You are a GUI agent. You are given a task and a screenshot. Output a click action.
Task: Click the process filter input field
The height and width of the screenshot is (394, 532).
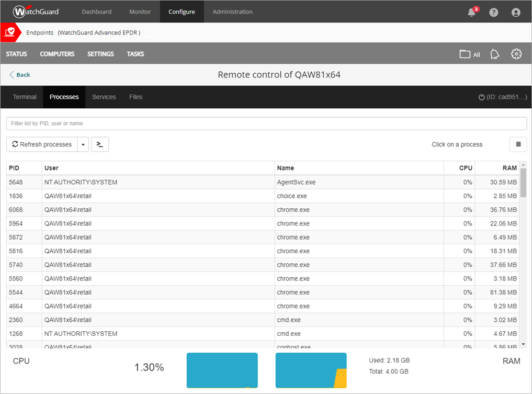pyautogui.click(x=266, y=123)
